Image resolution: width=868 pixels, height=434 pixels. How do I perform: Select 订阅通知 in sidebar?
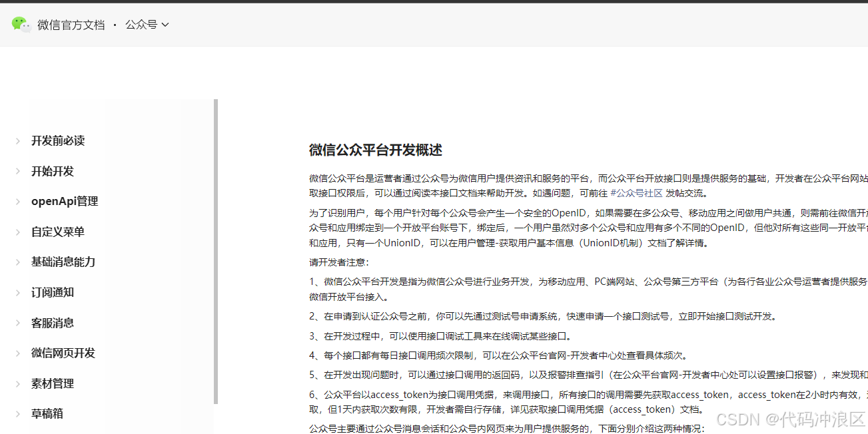[53, 292]
